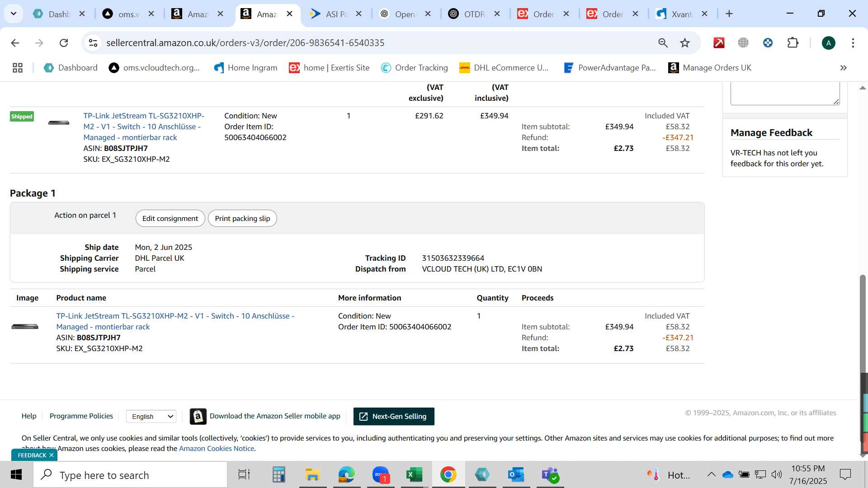Open File Explorer from the taskbar

pyautogui.click(x=312, y=475)
